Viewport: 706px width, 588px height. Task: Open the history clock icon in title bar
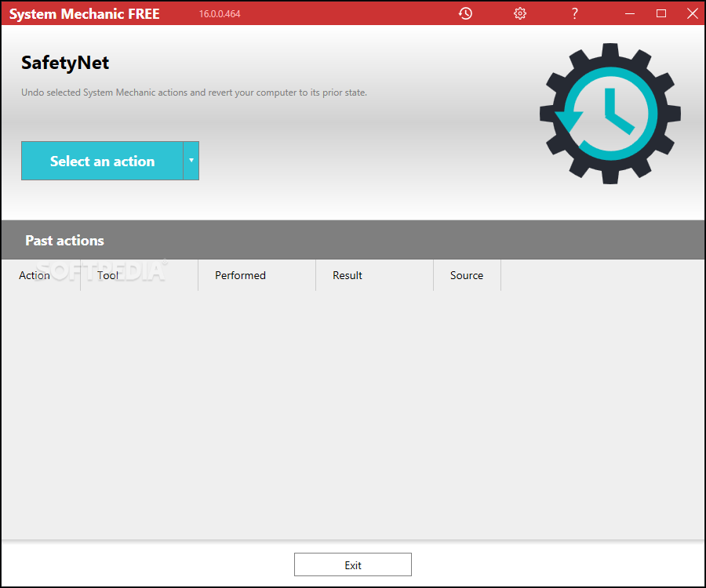click(465, 13)
